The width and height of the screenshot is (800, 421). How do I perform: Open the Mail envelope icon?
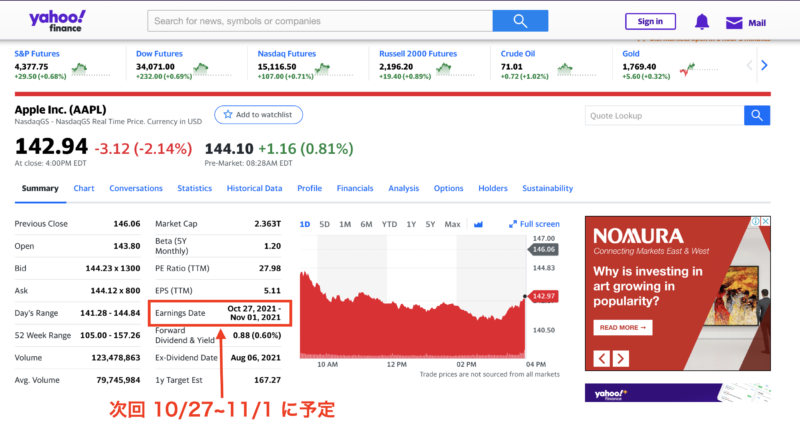point(734,22)
